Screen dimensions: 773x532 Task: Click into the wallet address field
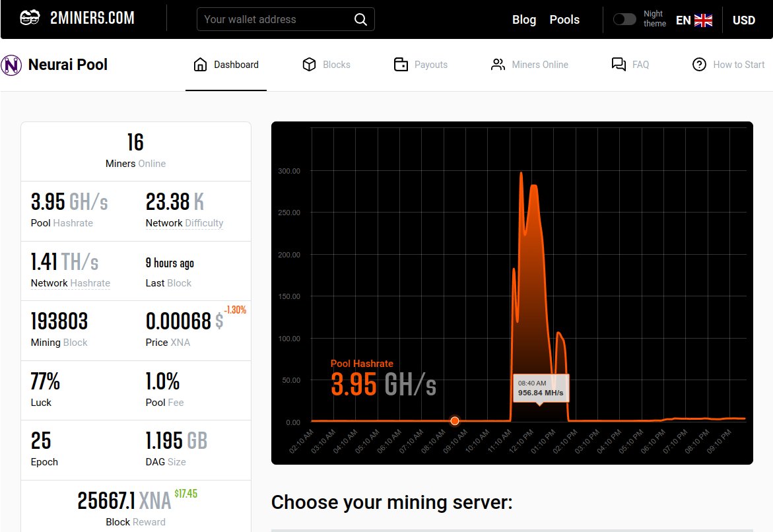(x=285, y=19)
